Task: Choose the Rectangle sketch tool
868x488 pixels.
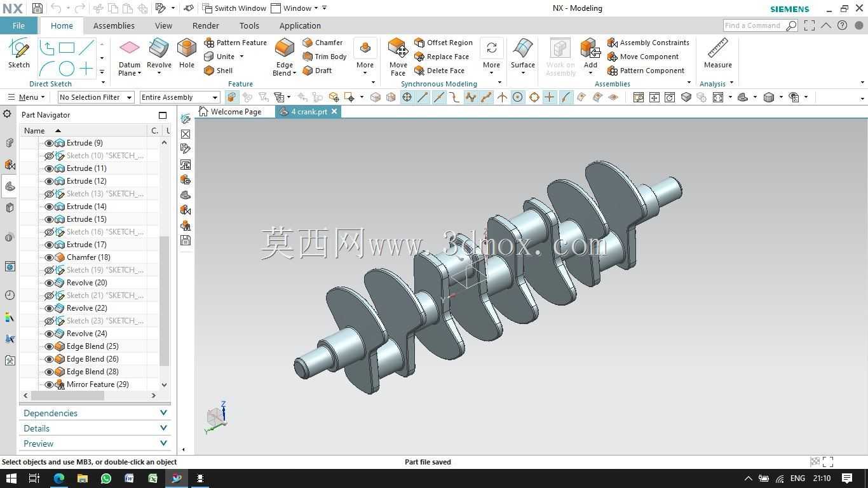Action: (x=67, y=48)
